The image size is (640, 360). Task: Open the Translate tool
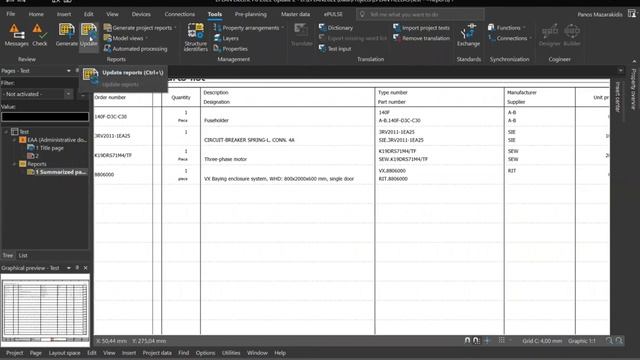pyautogui.click(x=301, y=35)
